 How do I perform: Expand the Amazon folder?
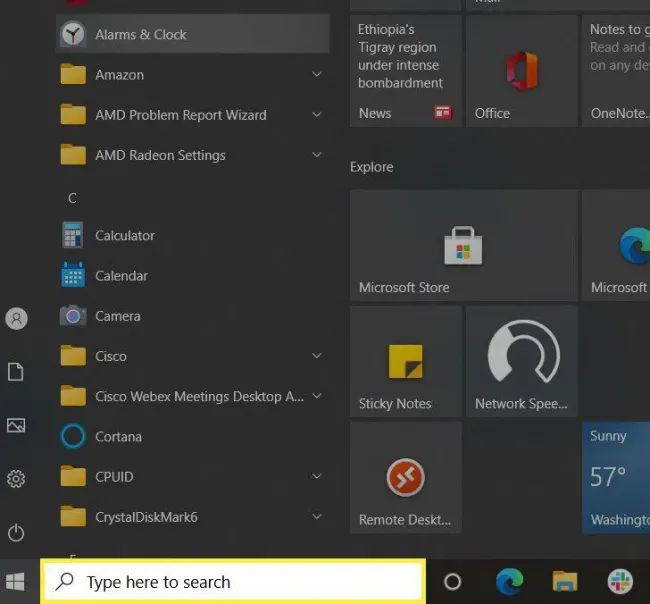click(316, 75)
